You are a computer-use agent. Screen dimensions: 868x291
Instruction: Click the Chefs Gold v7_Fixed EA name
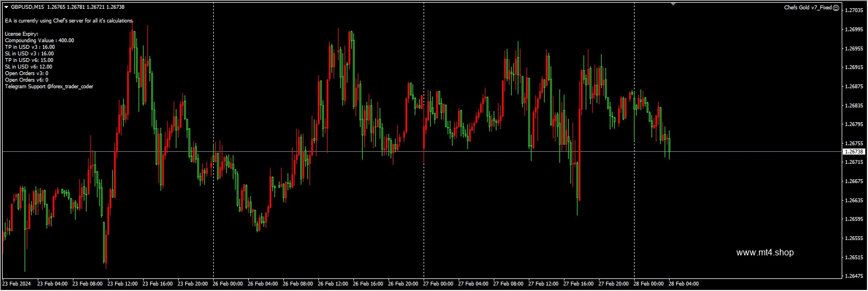[808, 8]
